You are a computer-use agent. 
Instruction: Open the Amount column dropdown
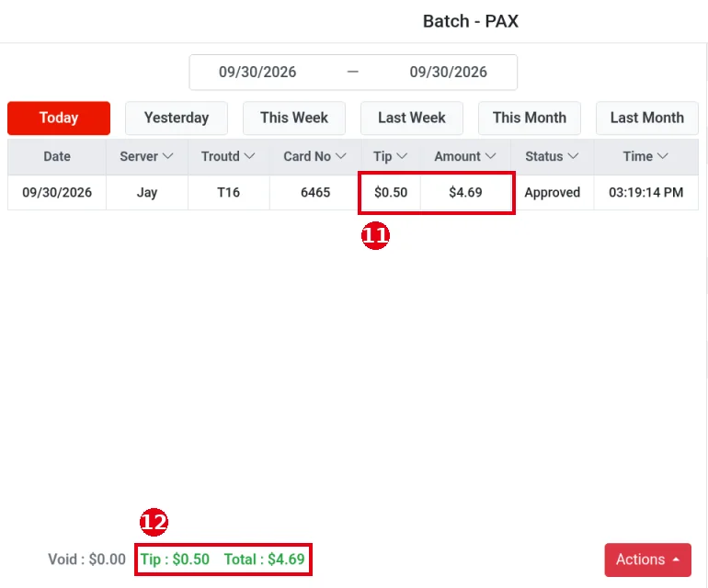(x=490, y=156)
